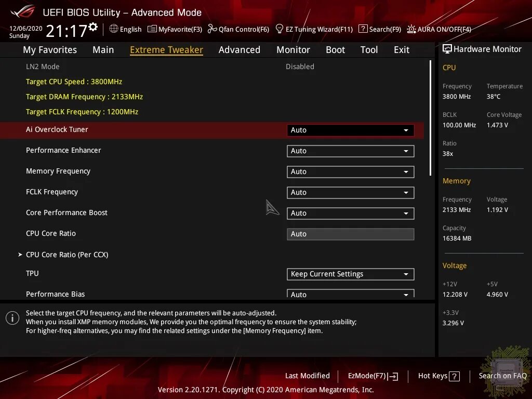Click Target FCLK Frequency : 1200MHz text
The width and height of the screenshot is (532, 399).
click(x=82, y=112)
